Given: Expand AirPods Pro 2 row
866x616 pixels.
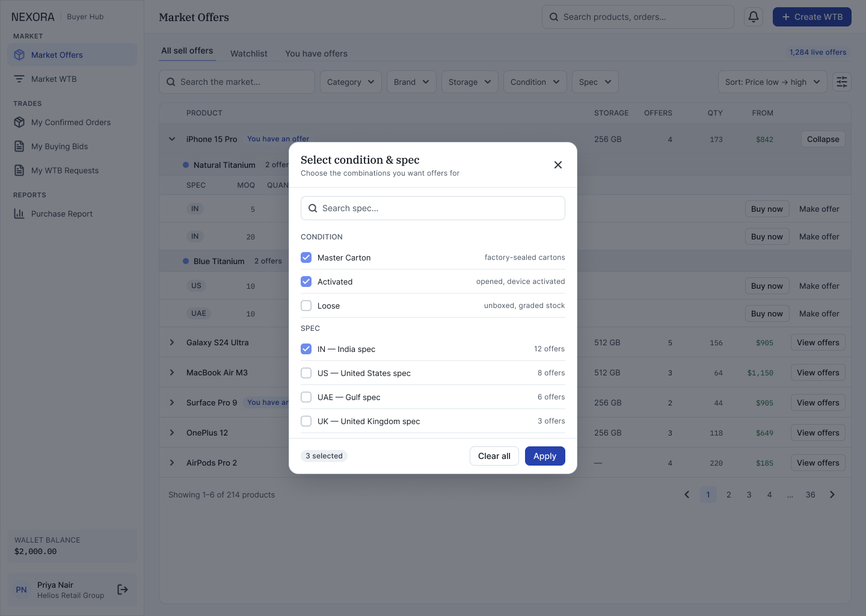Looking at the screenshot, I should click(172, 463).
